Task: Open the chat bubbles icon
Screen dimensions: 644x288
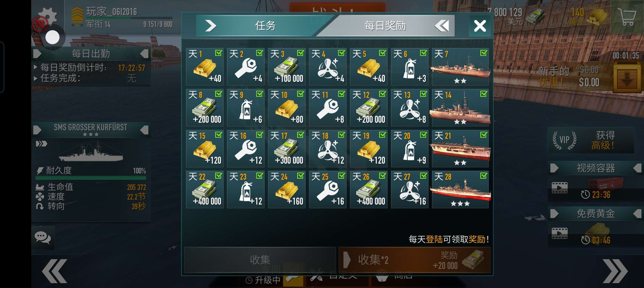Action: 43,238
